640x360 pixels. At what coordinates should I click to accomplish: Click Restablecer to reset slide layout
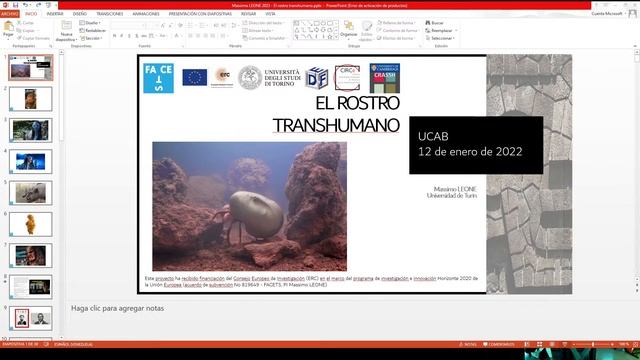[x=93, y=31]
